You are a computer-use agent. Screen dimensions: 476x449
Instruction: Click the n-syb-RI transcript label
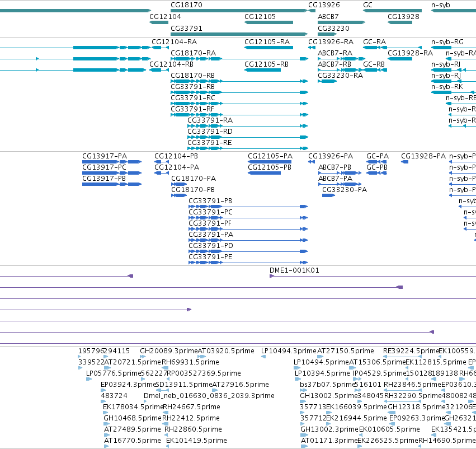446,64
